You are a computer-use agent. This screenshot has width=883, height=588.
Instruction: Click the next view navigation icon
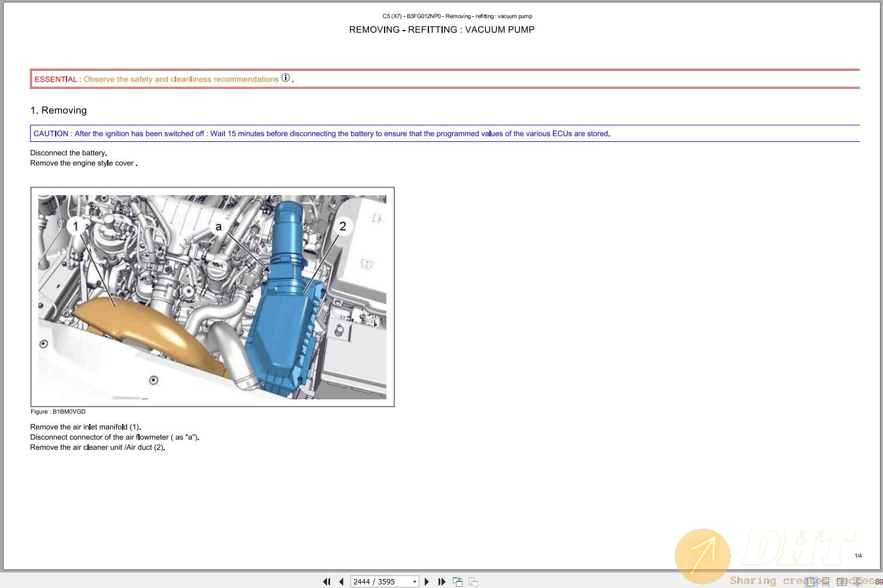click(473, 581)
